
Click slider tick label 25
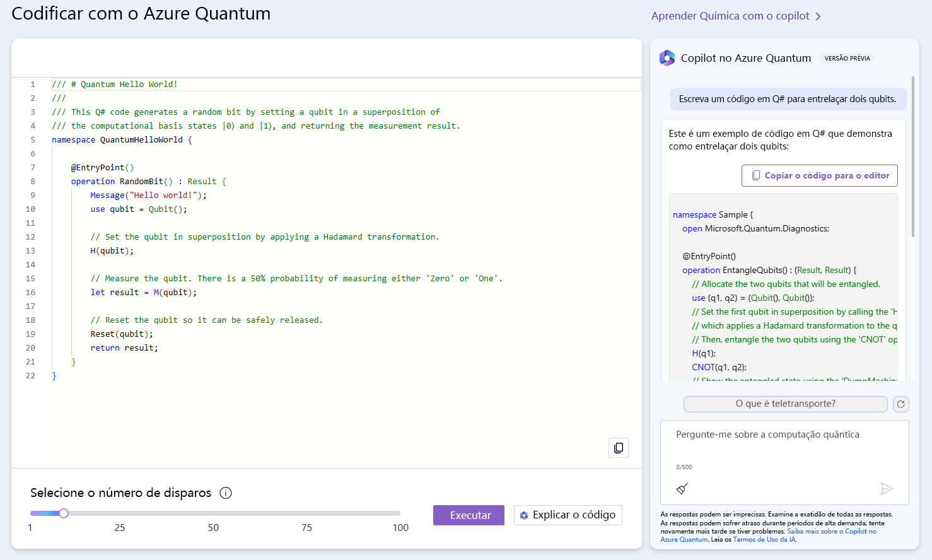(x=120, y=528)
